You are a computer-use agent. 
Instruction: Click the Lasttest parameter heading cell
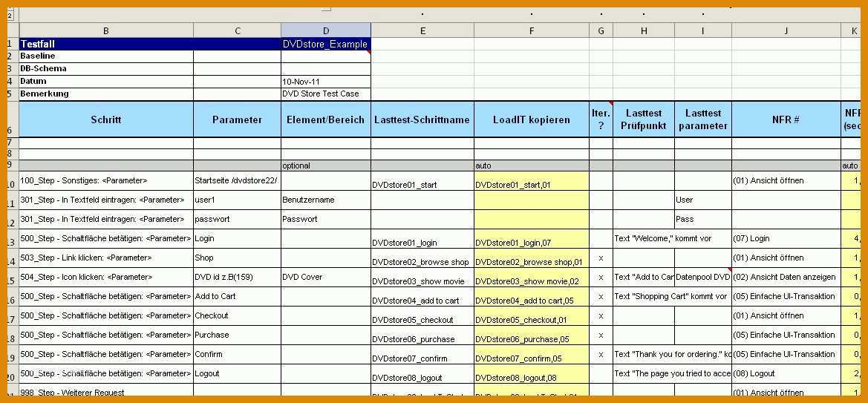[x=703, y=119]
